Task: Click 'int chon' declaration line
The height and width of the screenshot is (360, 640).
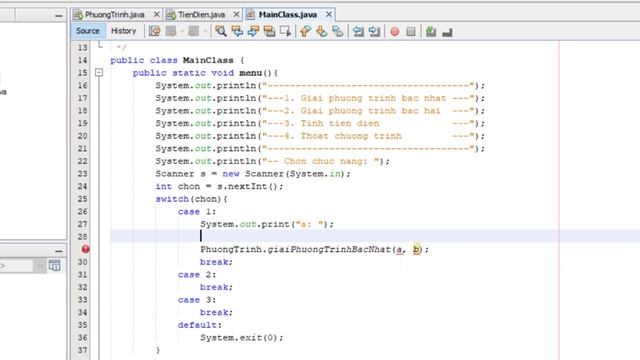Action: coord(219,187)
